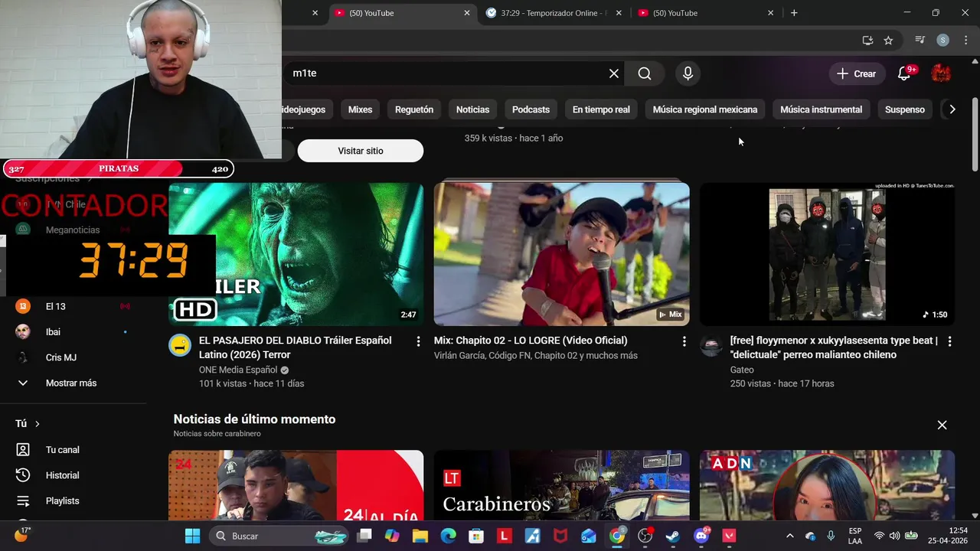Open Steam from the taskbar
The width and height of the screenshot is (980, 551).
pos(673,536)
